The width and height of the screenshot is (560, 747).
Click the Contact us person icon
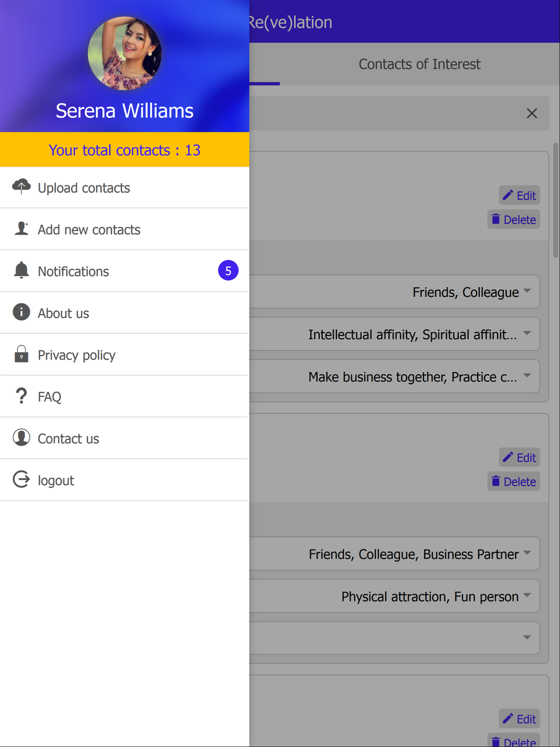tap(21, 437)
